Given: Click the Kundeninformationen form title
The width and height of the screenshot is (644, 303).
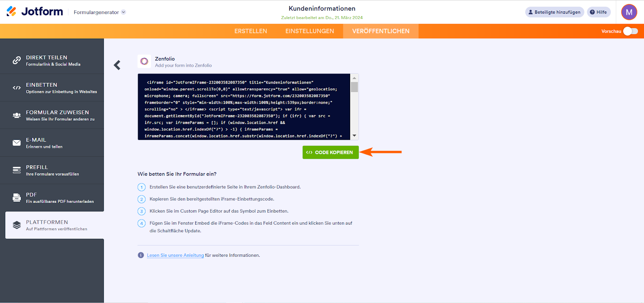Looking at the screenshot, I should [x=322, y=8].
